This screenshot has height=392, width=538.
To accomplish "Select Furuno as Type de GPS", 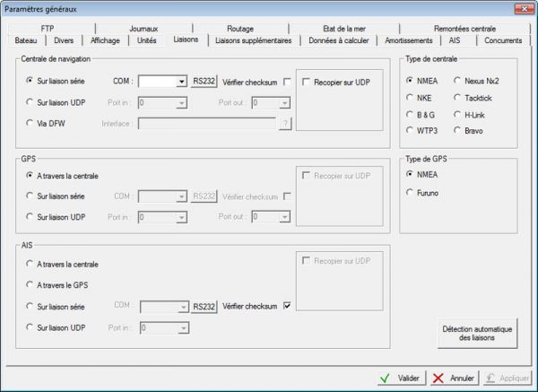I will [x=411, y=191].
